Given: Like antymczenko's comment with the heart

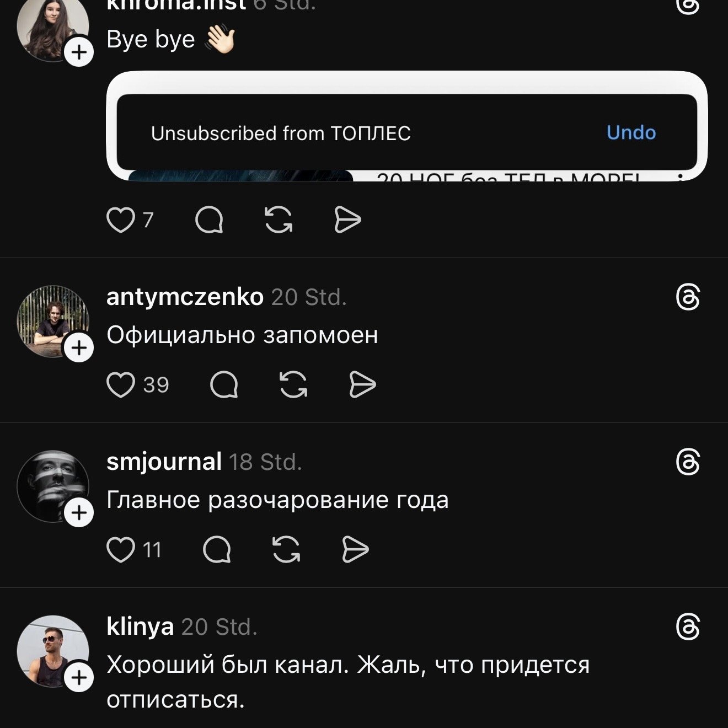Looking at the screenshot, I should click(121, 385).
